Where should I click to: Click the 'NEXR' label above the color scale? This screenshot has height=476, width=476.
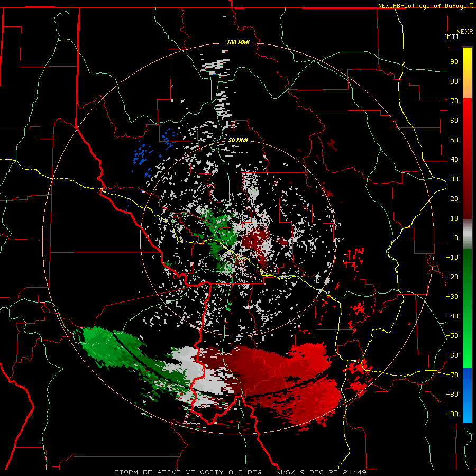pyautogui.click(x=465, y=32)
